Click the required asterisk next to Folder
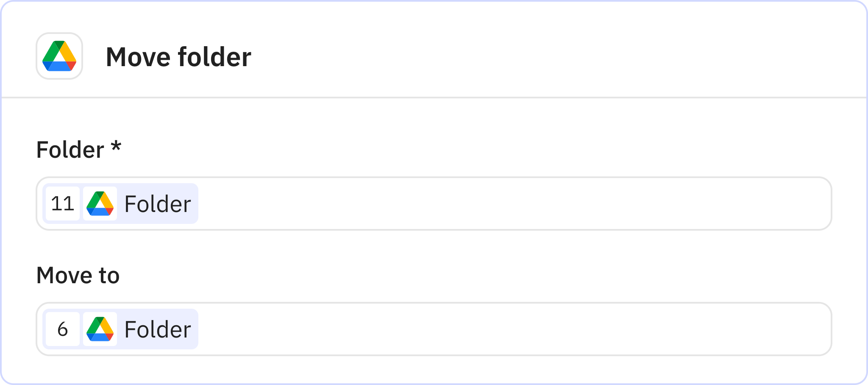Screen dimensions: 868x385 pos(116,147)
